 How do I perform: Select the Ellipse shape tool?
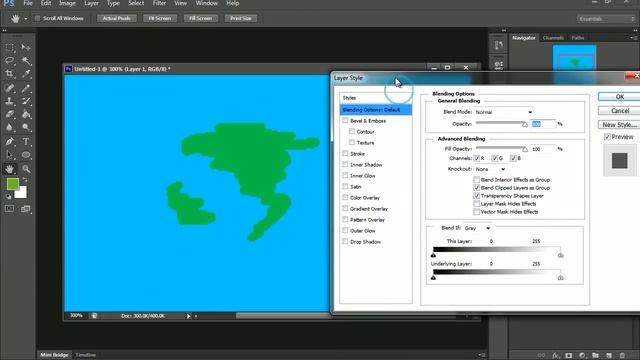(x=26, y=155)
